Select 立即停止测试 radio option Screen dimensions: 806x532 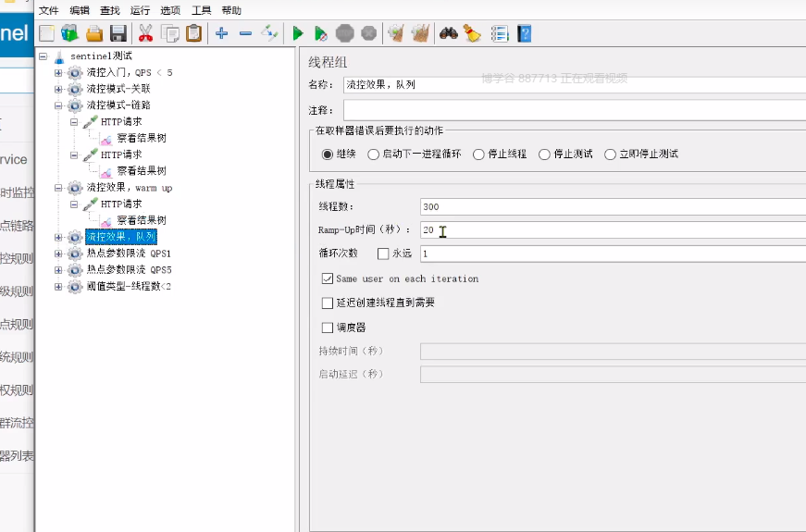pos(610,155)
